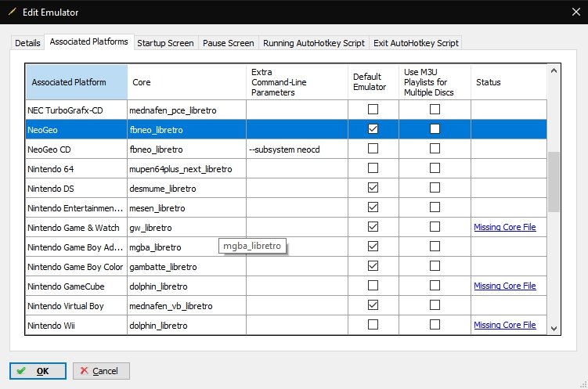Check Default Emulator for Nintendo 64
The width and height of the screenshot is (588, 389).
[373, 168]
